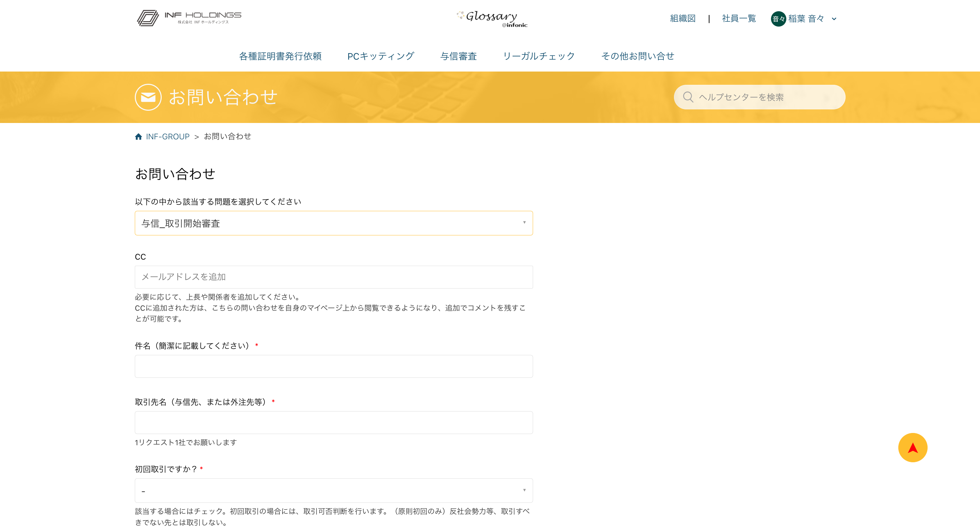Open 各種証明書発行依頼 from the navigation bar
This screenshot has height=528, width=980.
click(280, 56)
